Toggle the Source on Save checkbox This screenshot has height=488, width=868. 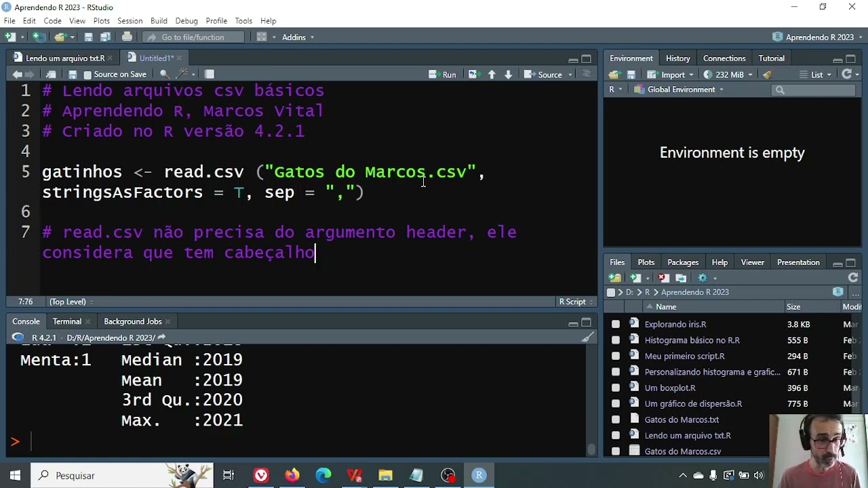[87, 75]
